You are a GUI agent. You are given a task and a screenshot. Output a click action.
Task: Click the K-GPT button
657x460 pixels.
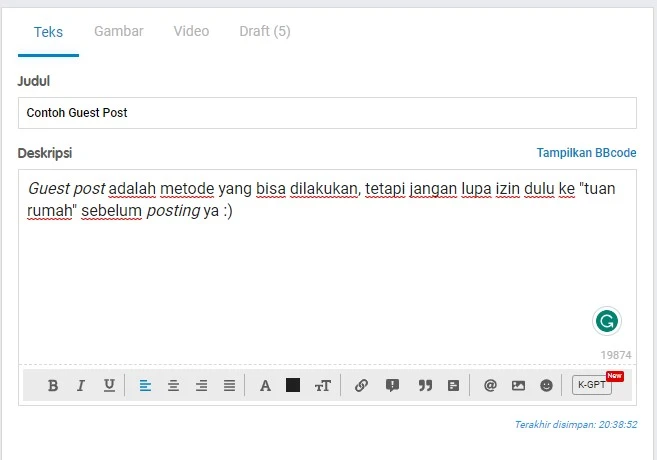(590, 385)
